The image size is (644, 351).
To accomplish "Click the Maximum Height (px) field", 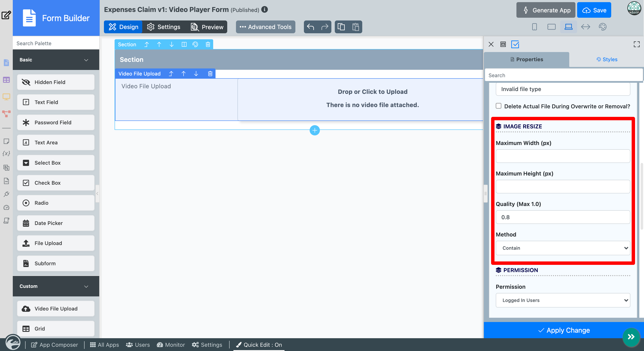I will coord(563,187).
